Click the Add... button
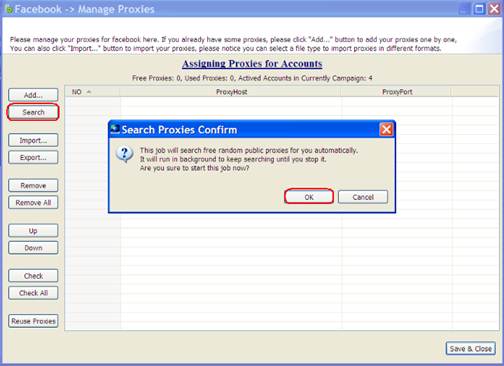This screenshot has width=504, height=366. [33, 95]
